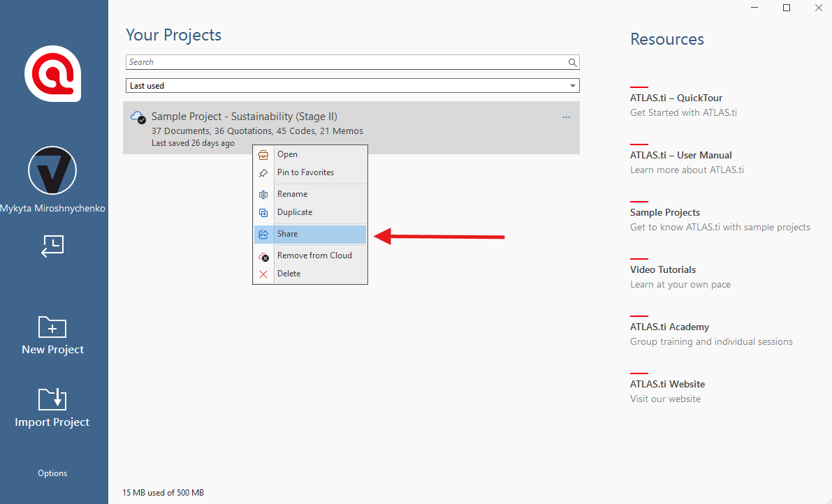Minimize the ATLAS.ti window
This screenshot has width=832, height=504.
pos(755,8)
